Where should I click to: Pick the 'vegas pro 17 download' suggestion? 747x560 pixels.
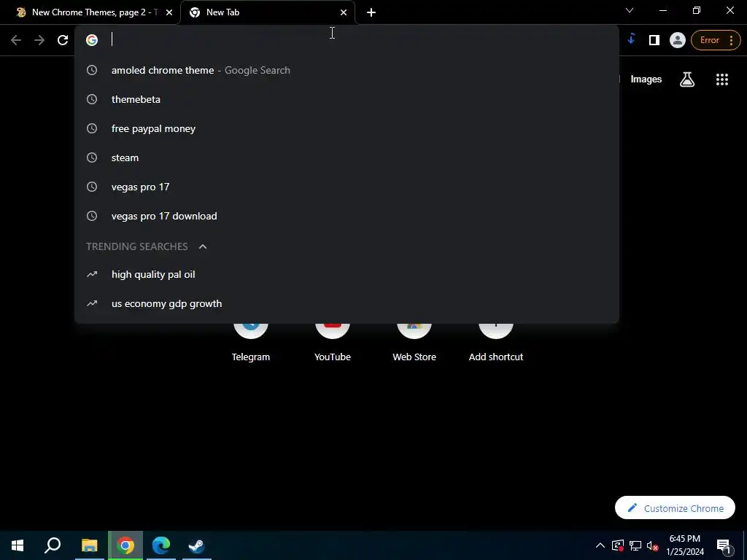[347, 216]
